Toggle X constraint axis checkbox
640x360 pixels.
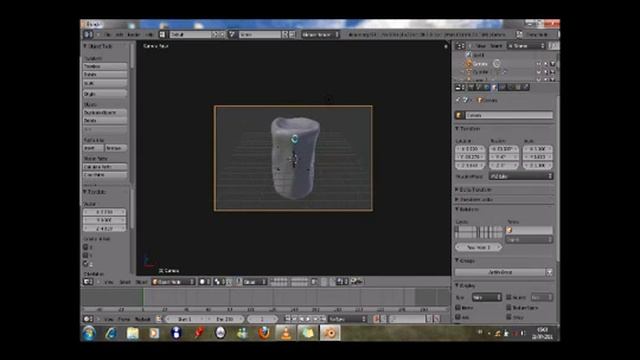point(86,247)
